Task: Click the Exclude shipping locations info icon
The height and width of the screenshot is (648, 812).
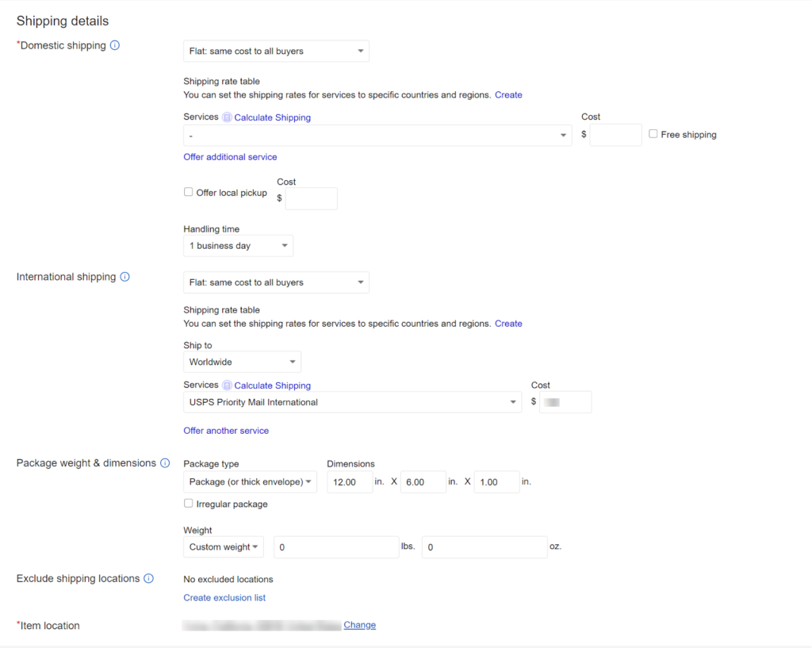Action: pos(148,578)
